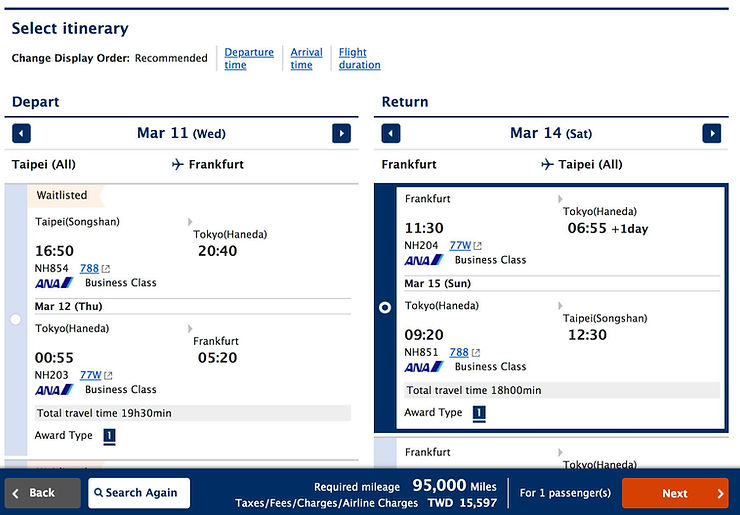Sort itineraries by Flight duration
This screenshot has height=515, width=740.
[360, 59]
